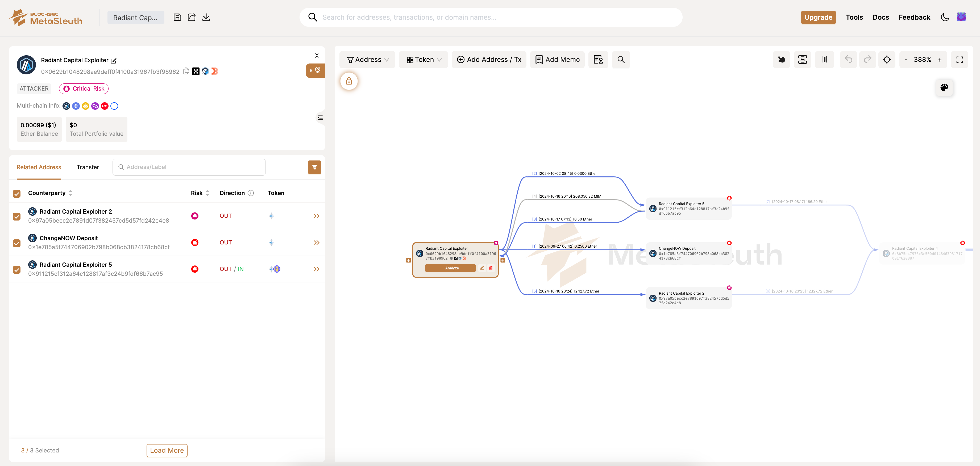Screen dimensions: 980x466
Task: Click the lock canvas icon
Action: click(x=349, y=81)
